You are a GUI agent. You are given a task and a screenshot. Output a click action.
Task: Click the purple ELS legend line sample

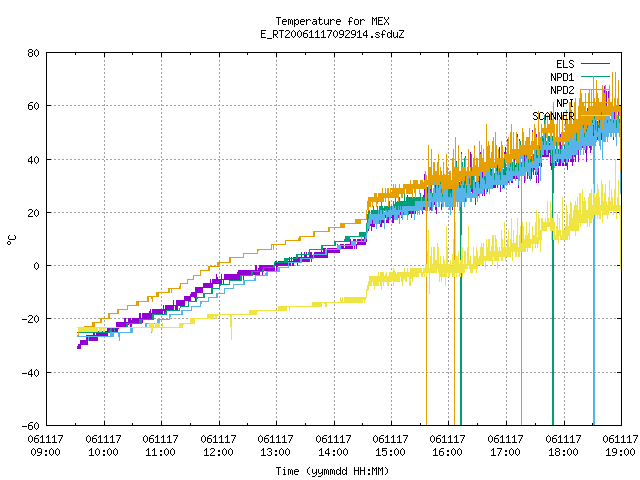pyautogui.click(x=595, y=64)
